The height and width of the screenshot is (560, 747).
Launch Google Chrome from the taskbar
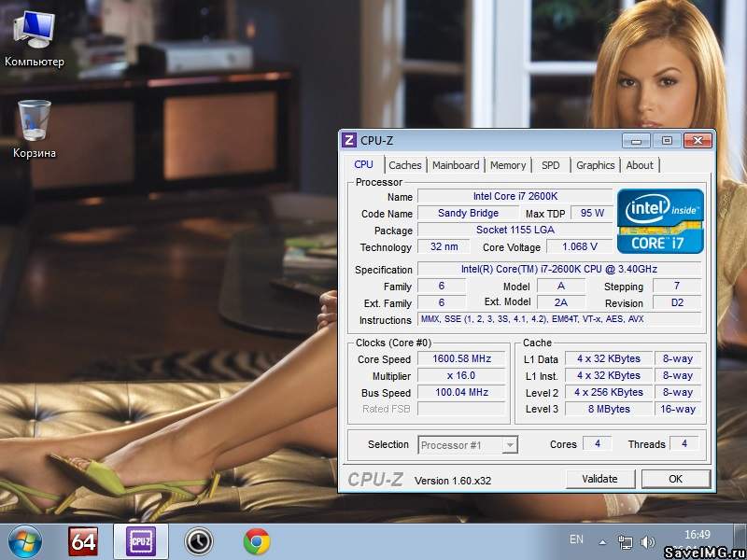(x=256, y=541)
